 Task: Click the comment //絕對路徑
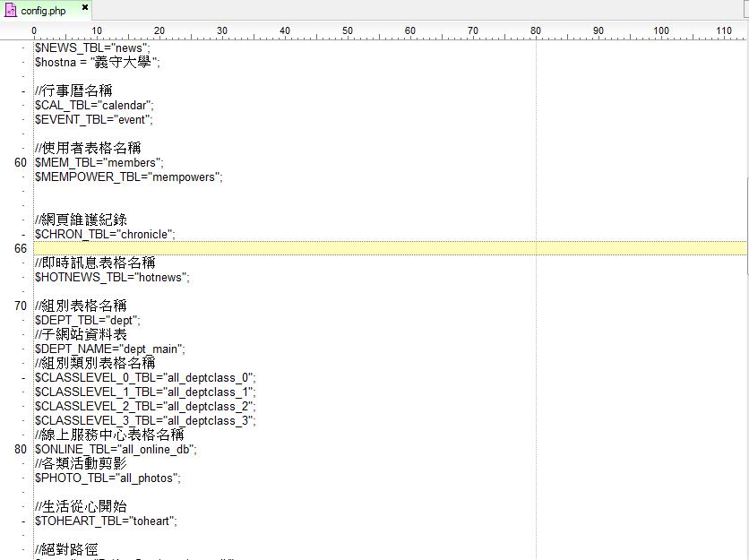coord(66,549)
